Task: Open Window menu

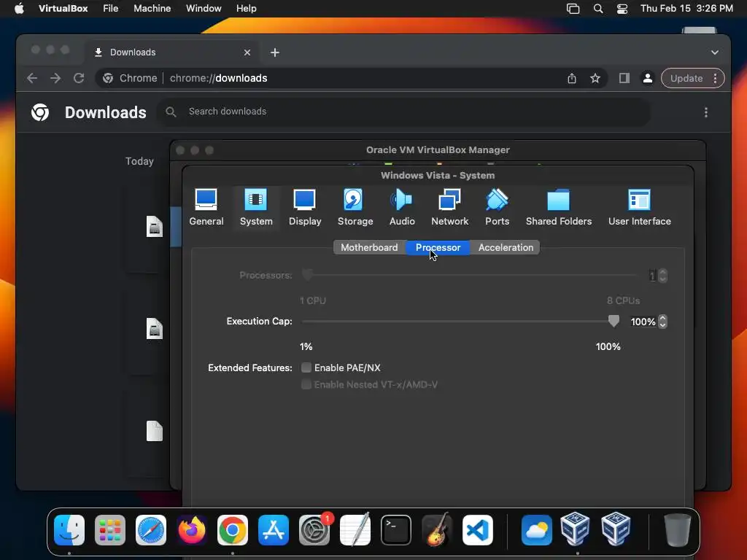Action: [204, 9]
